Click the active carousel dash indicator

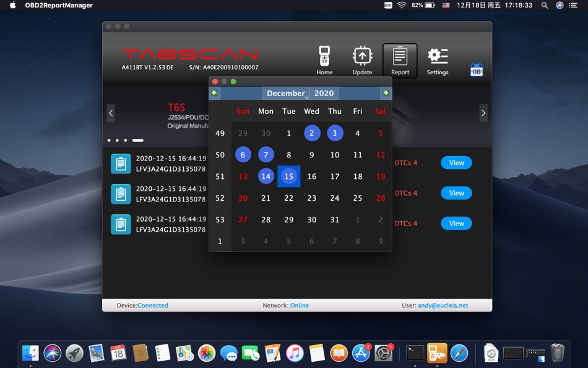tap(137, 141)
